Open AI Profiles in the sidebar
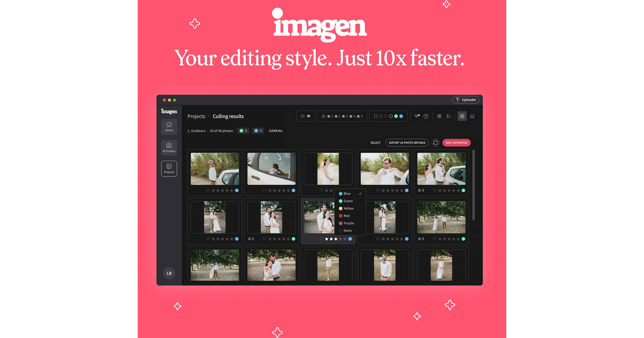644x338 pixels. pyautogui.click(x=169, y=148)
